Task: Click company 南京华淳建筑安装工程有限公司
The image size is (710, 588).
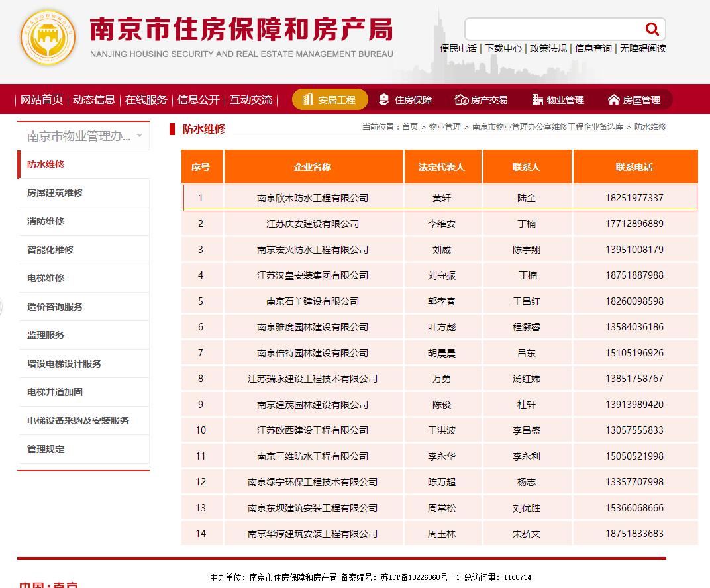Action: click(313, 534)
